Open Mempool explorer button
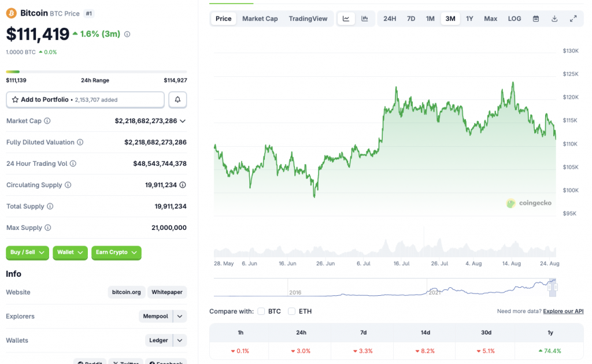592x364 pixels. (156, 316)
